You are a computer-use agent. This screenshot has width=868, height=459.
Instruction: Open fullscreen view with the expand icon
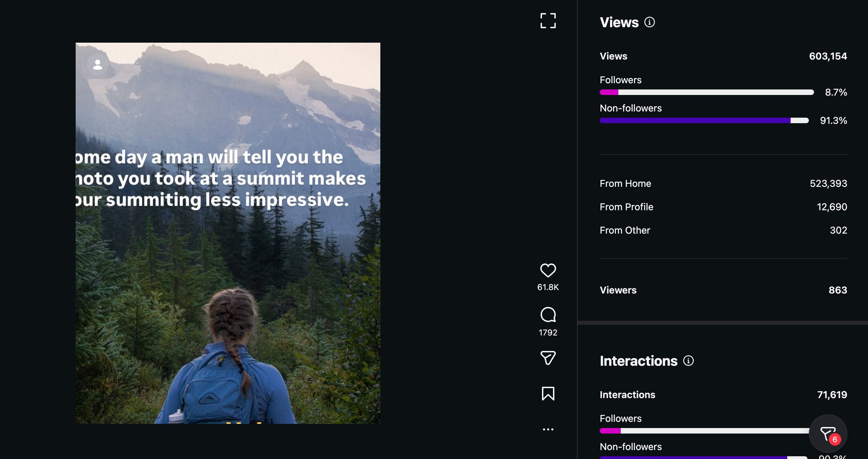coord(548,21)
